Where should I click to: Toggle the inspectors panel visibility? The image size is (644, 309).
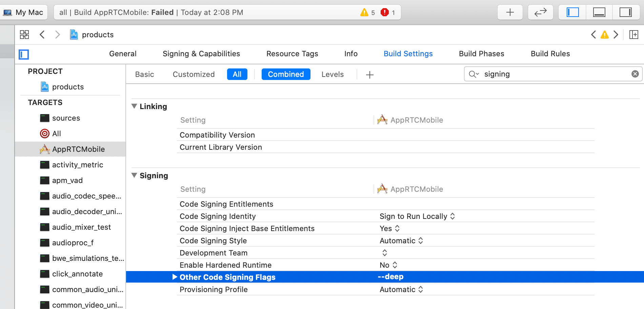click(625, 13)
